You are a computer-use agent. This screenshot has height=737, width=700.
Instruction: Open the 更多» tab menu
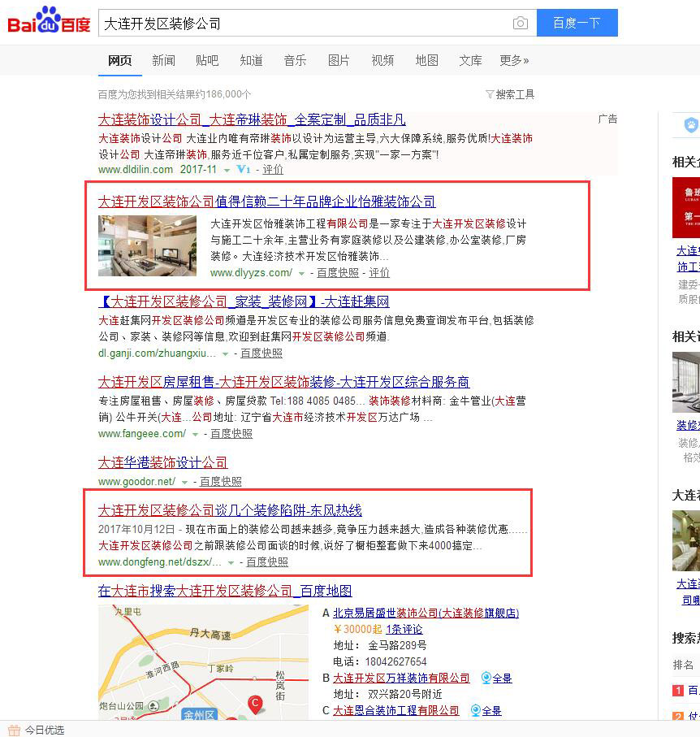(514, 61)
